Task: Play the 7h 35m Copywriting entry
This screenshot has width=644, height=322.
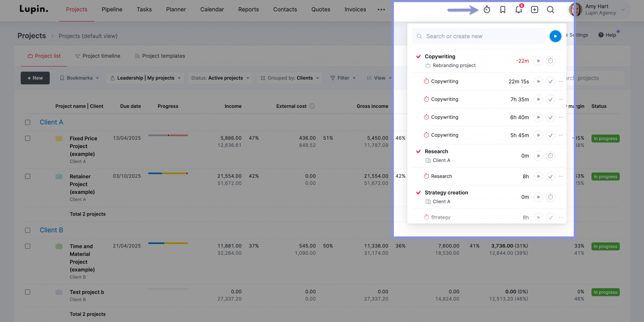Action: tap(538, 99)
